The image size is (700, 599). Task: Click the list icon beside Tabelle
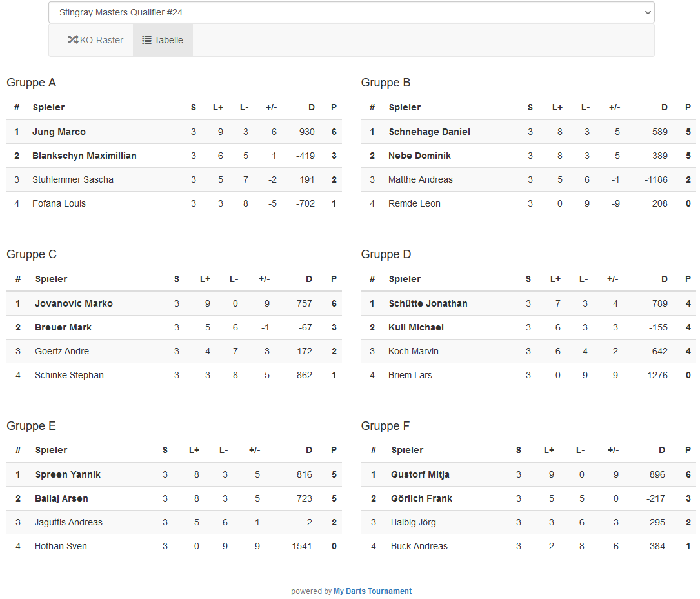(x=147, y=40)
